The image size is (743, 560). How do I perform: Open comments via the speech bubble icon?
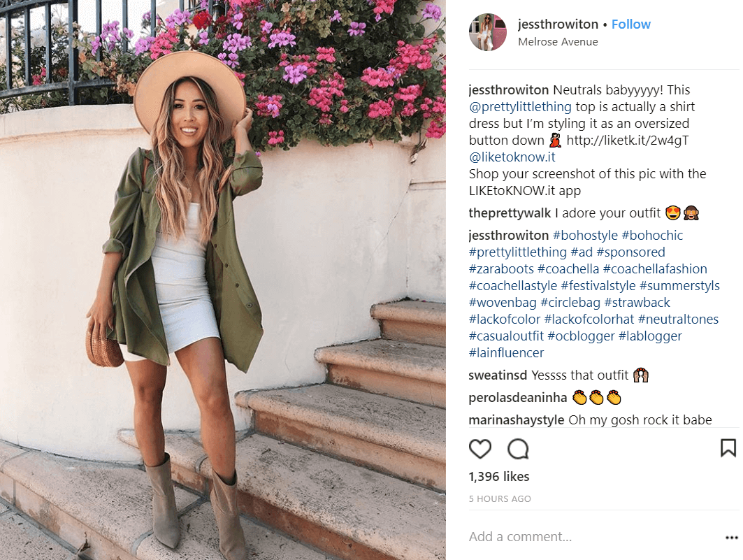pos(518,449)
